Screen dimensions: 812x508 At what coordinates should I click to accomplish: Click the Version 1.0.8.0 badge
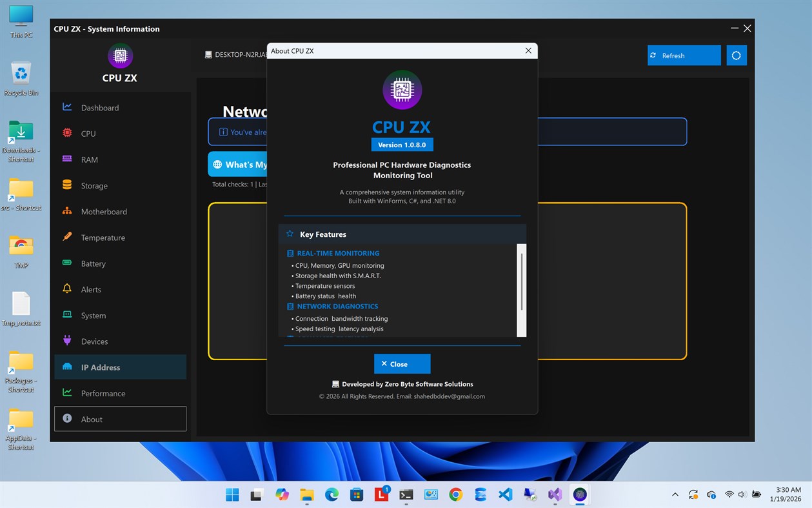point(402,145)
